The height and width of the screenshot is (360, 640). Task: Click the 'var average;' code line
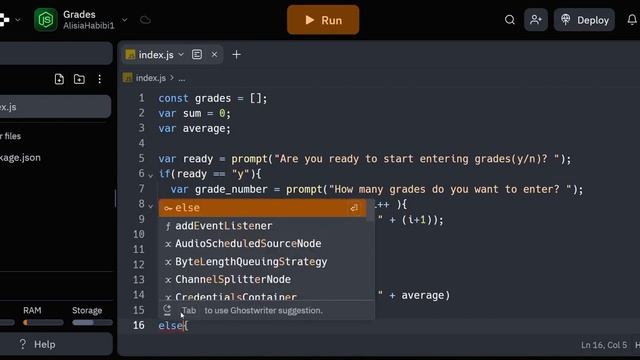194,129
